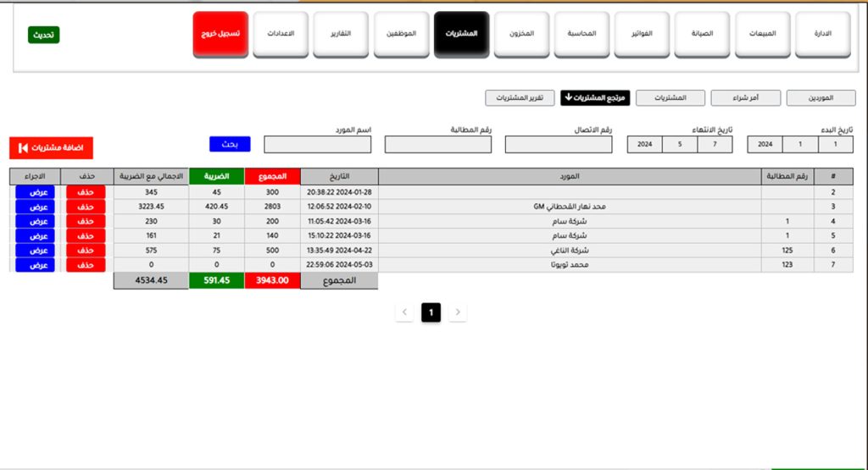
Task: Select page 1 in the pagination
Action: click(431, 312)
